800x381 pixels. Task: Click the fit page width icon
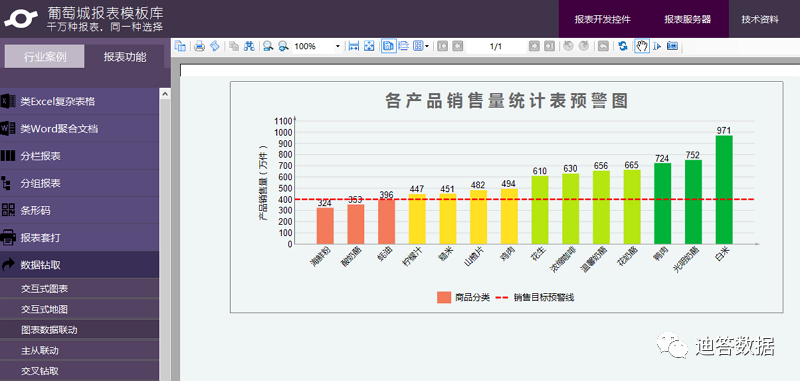[x=353, y=46]
